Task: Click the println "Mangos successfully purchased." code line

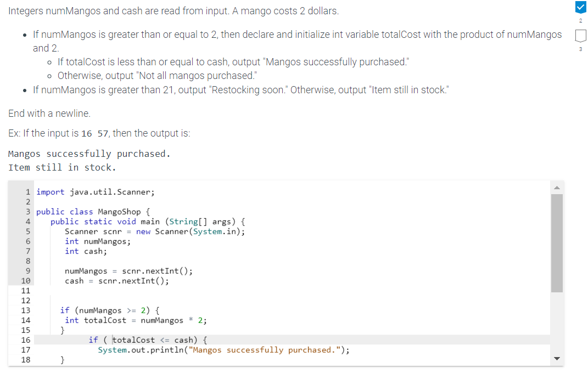Action: coord(223,350)
